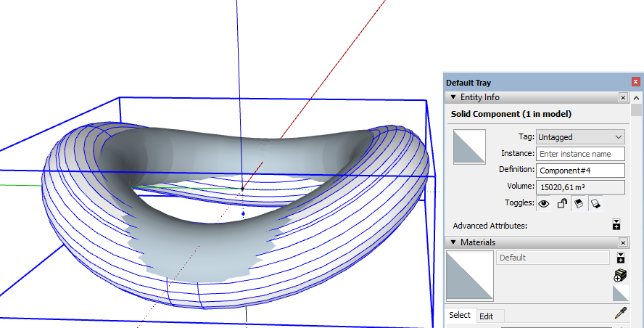Click the Solid Component heading text
Viewport: 644px width, 328px height.
pos(511,114)
